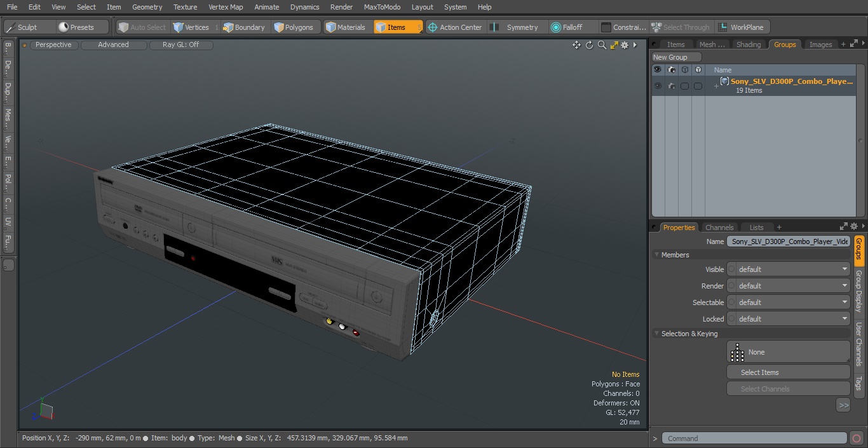Click the Command input field

point(754,438)
